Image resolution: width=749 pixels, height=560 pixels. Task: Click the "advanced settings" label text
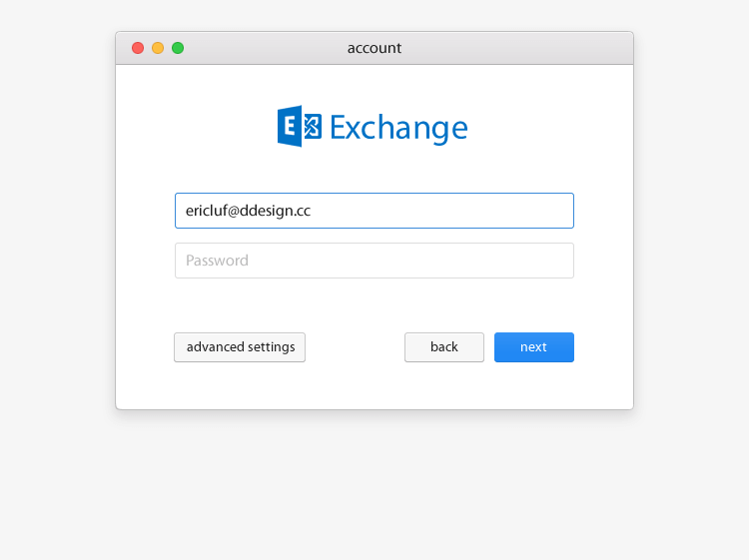tap(241, 347)
